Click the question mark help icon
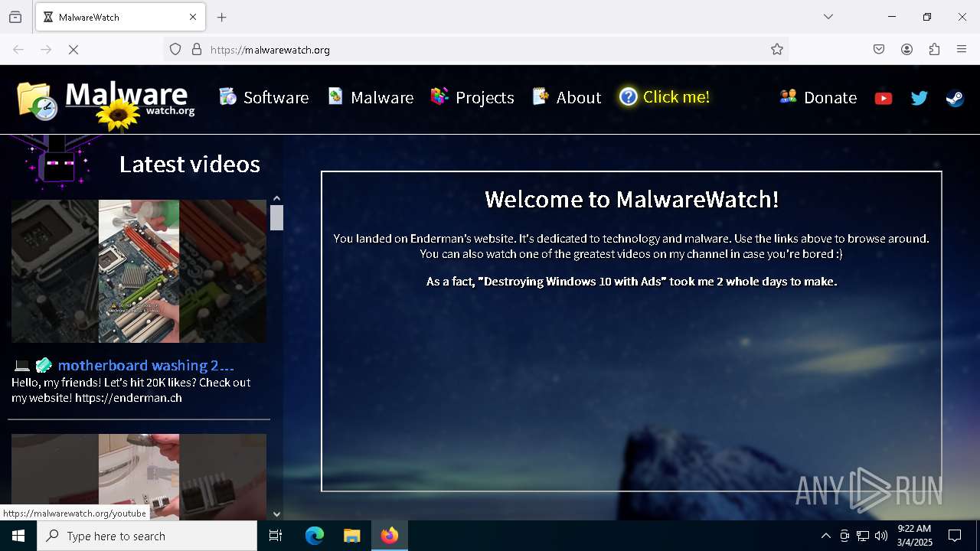 coord(629,97)
